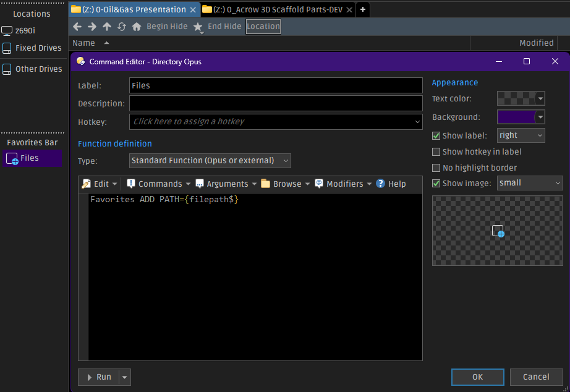Expand the Show image size dropdown

click(x=530, y=183)
